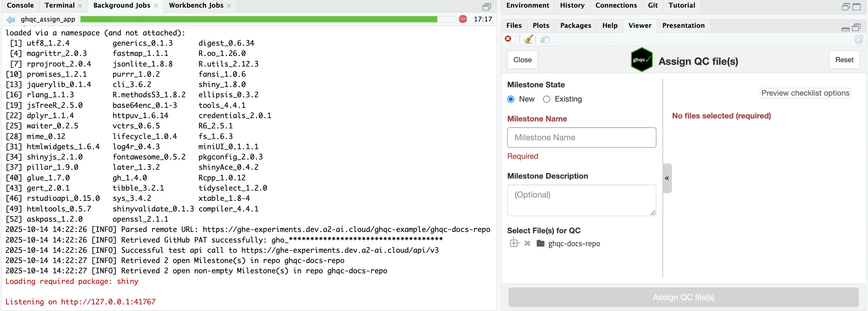Clear all viewer items with broom icon
Image resolution: width=868 pixels, height=311 pixels.
tap(528, 39)
